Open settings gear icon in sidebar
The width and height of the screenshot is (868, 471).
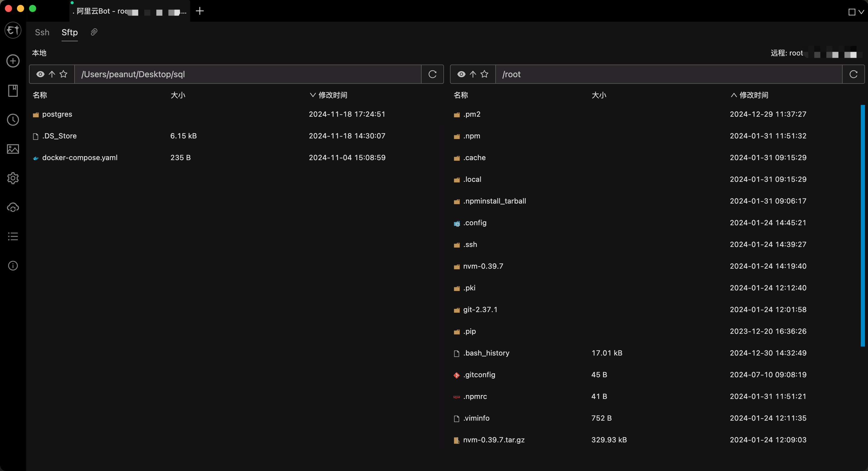pyautogui.click(x=13, y=178)
